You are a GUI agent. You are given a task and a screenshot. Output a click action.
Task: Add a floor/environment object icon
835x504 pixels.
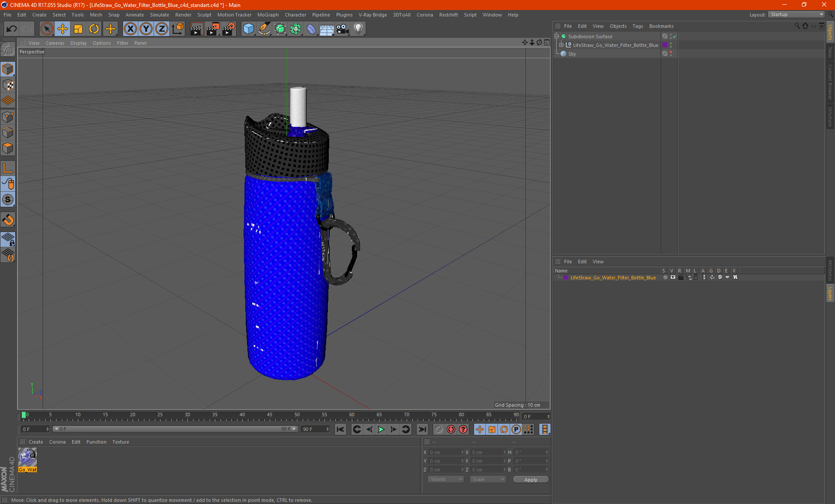click(x=327, y=29)
